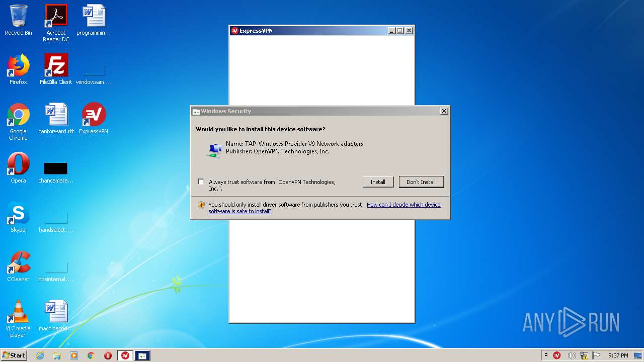
Task: Click the Don't Install button
Action: [421, 182]
